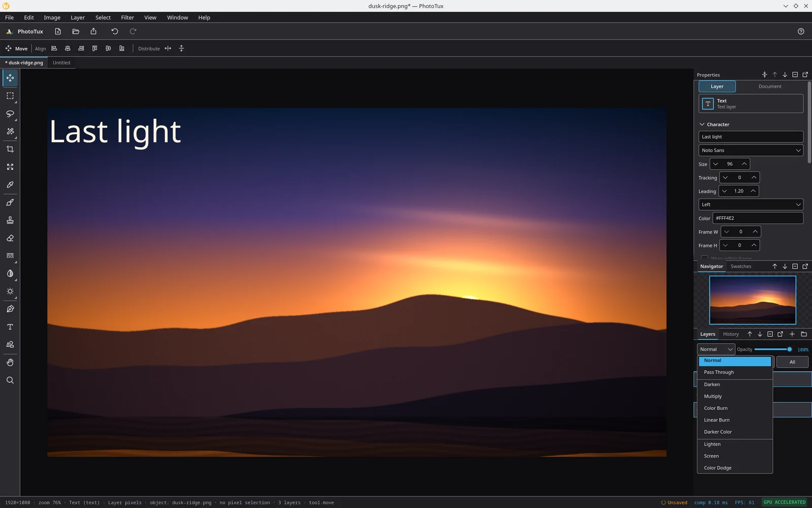
Task: Pop out the Properties panel
Action: [x=805, y=75]
